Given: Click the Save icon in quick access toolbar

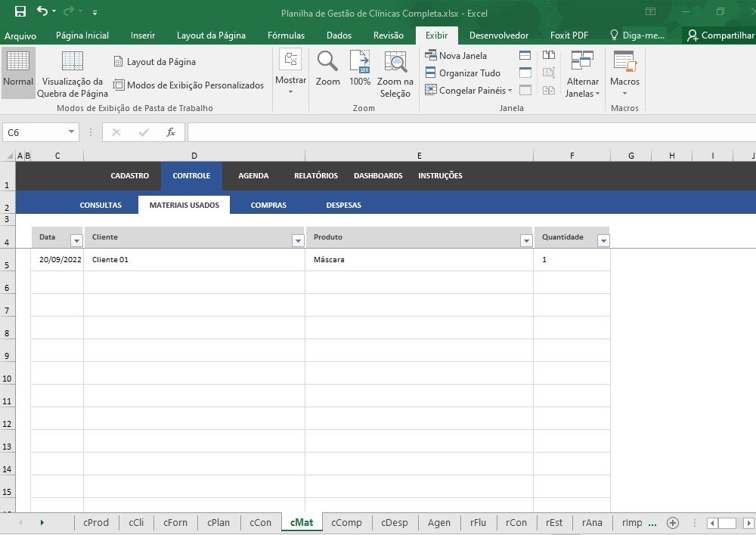Looking at the screenshot, I should (20, 11).
